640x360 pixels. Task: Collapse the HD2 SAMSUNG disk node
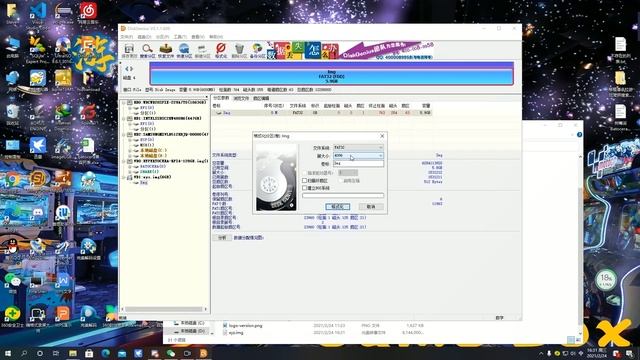124,134
